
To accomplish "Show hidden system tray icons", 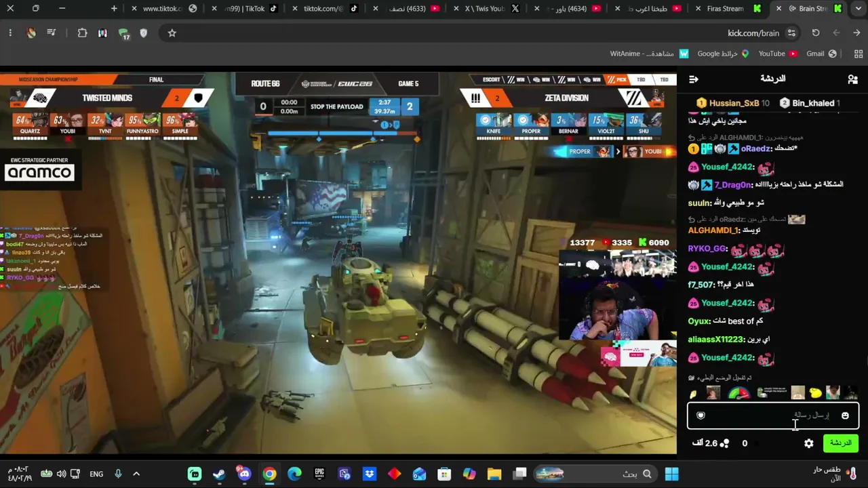I will click(136, 474).
